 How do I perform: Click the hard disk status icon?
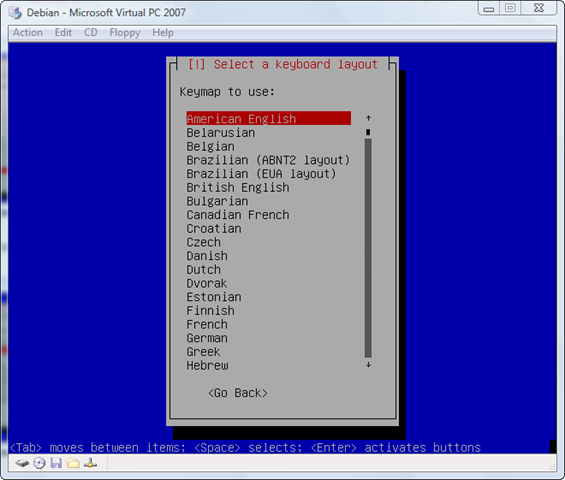(22, 463)
